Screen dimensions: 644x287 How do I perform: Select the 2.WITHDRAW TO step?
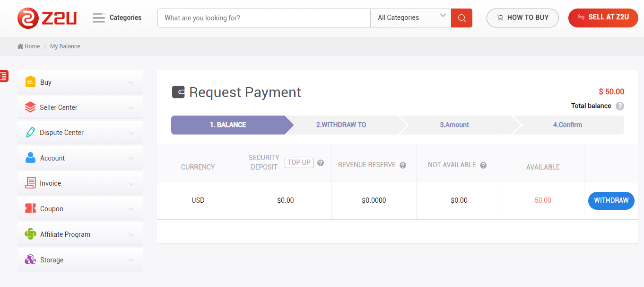click(x=341, y=125)
